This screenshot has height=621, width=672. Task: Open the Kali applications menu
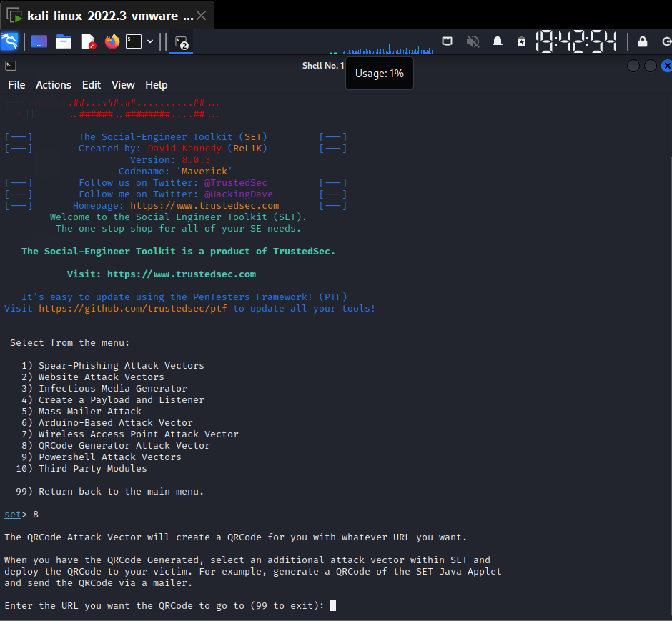click(10, 42)
